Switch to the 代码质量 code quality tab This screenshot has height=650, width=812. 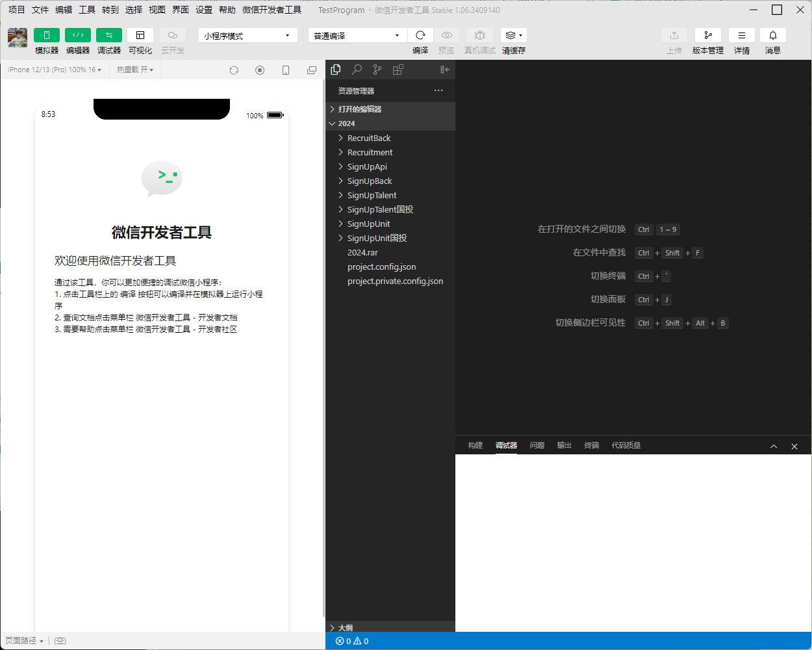click(x=626, y=445)
